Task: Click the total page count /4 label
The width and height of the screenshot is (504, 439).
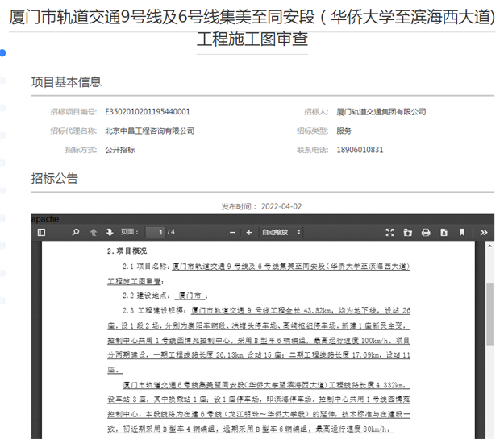Action: 171,232
